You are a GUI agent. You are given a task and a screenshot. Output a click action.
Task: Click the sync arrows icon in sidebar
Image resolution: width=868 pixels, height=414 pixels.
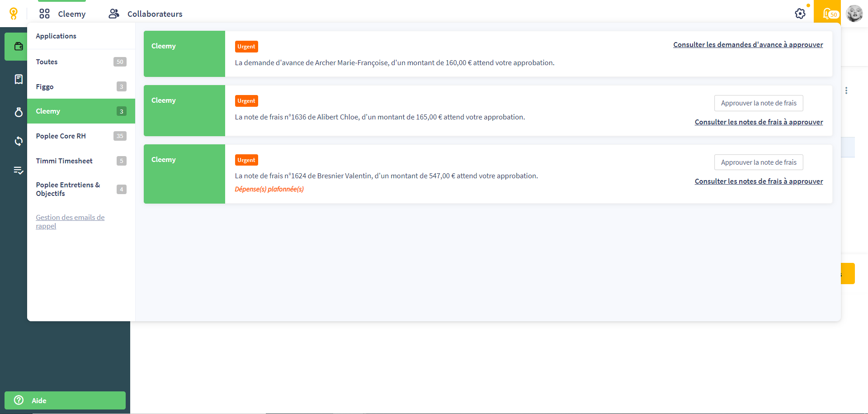click(x=19, y=141)
